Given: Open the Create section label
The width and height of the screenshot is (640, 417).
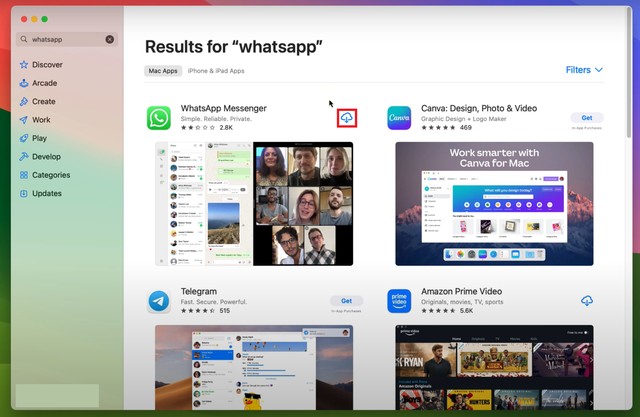Looking at the screenshot, I should (x=44, y=101).
